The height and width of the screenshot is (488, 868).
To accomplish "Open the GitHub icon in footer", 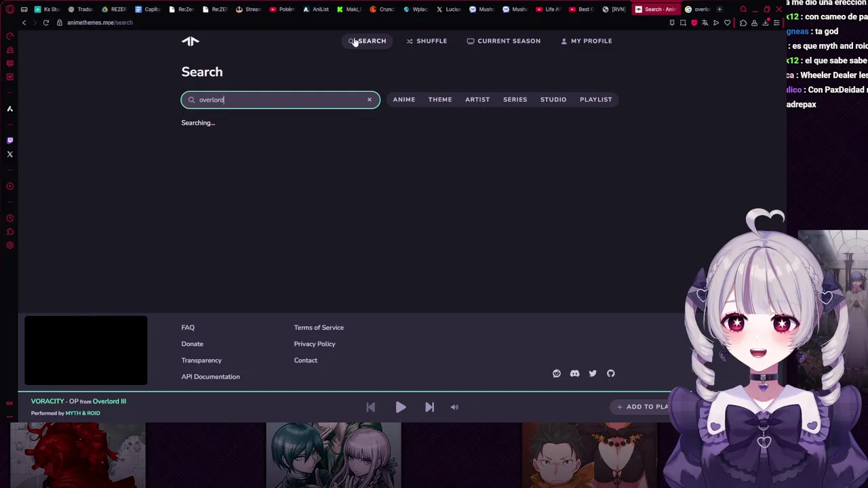I will [611, 373].
